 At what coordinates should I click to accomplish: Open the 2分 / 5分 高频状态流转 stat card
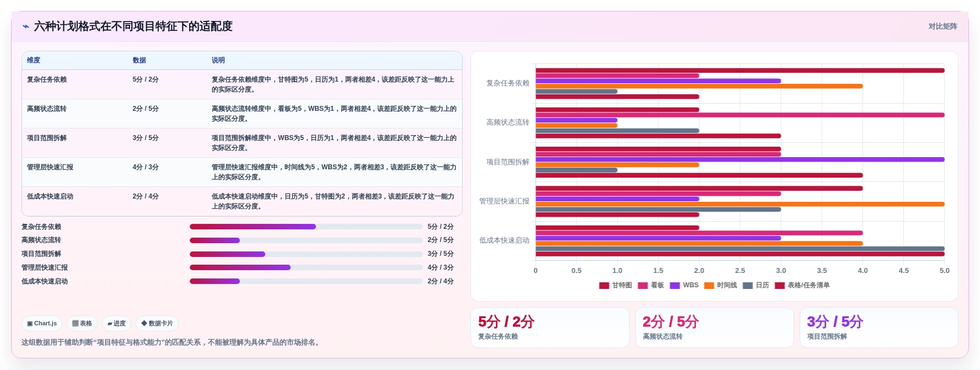tap(714, 328)
